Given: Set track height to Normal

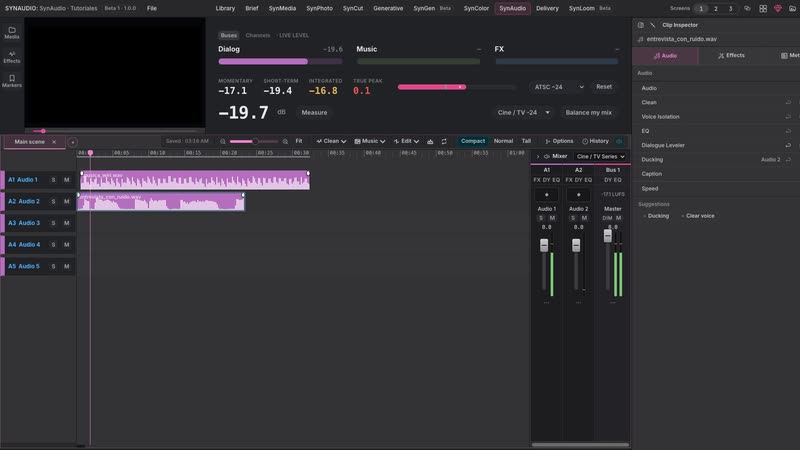Looking at the screenshot, I should click(503, 141).
